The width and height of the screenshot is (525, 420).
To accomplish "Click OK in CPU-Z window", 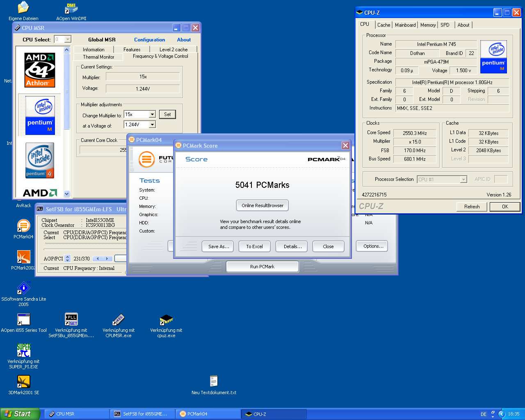I will (x=505, y=207).
